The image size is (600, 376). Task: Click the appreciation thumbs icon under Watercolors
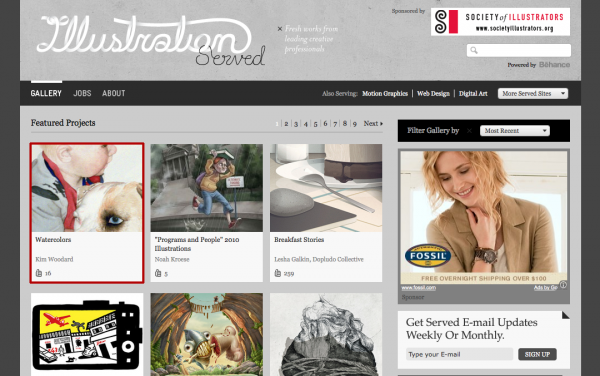tap(39, 273)
